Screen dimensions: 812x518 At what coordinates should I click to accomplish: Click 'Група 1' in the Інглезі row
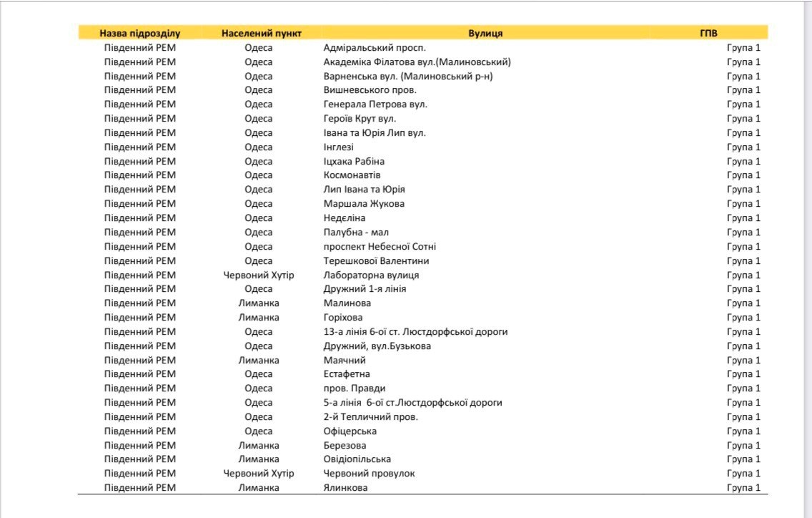(x=743, y=147)
